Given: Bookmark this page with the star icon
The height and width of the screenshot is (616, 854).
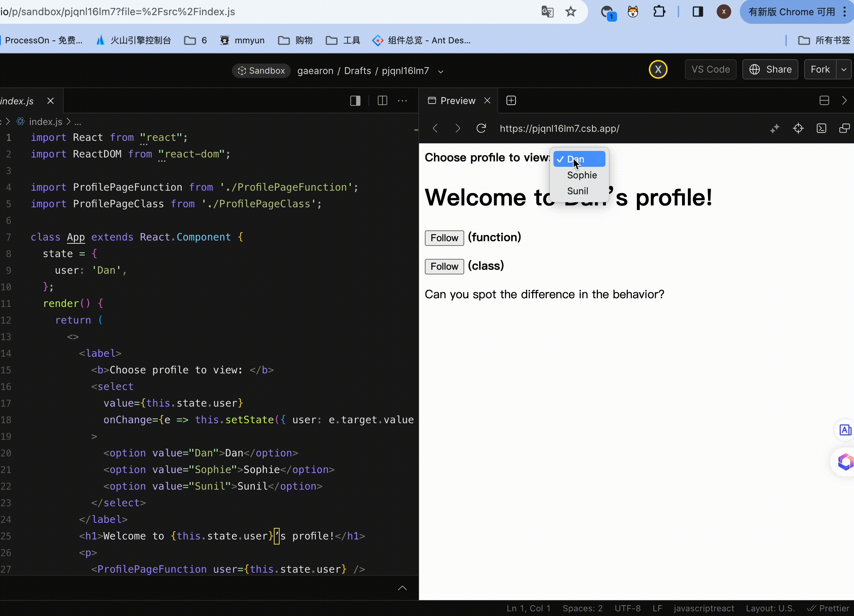Looking at the screenshot, I should click(x=570, y=12).
